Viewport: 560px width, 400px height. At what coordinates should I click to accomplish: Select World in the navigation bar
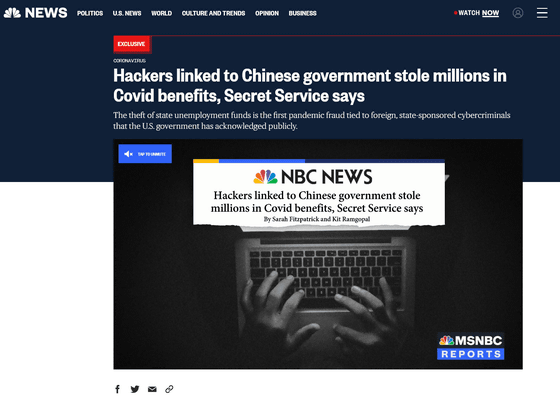(x=161, y=13)
